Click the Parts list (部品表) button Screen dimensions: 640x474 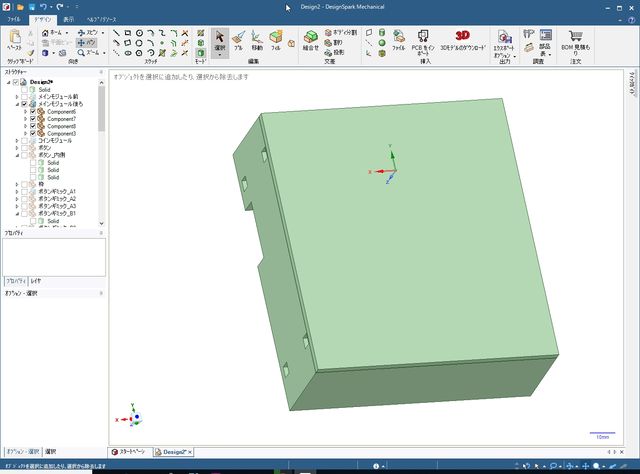pos(545,42)
